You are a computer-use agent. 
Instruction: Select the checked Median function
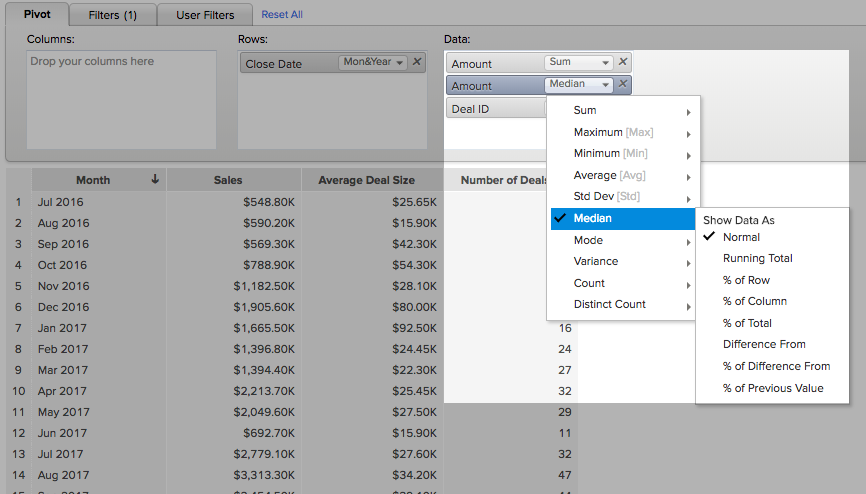click(593, 218)
